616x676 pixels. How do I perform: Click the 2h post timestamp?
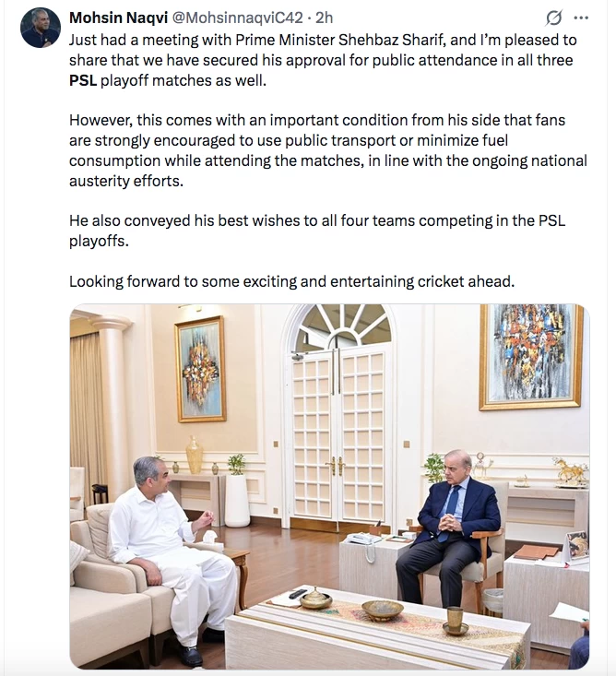point(324,18)
